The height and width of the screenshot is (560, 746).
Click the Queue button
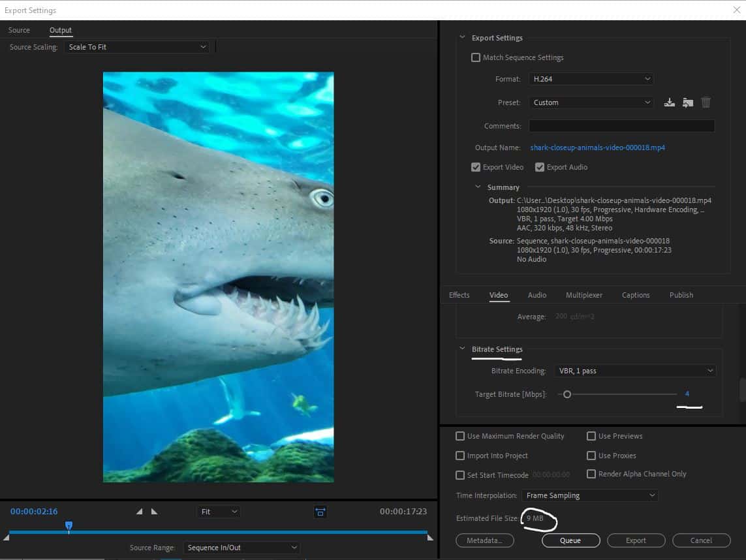tap(570, 540)
